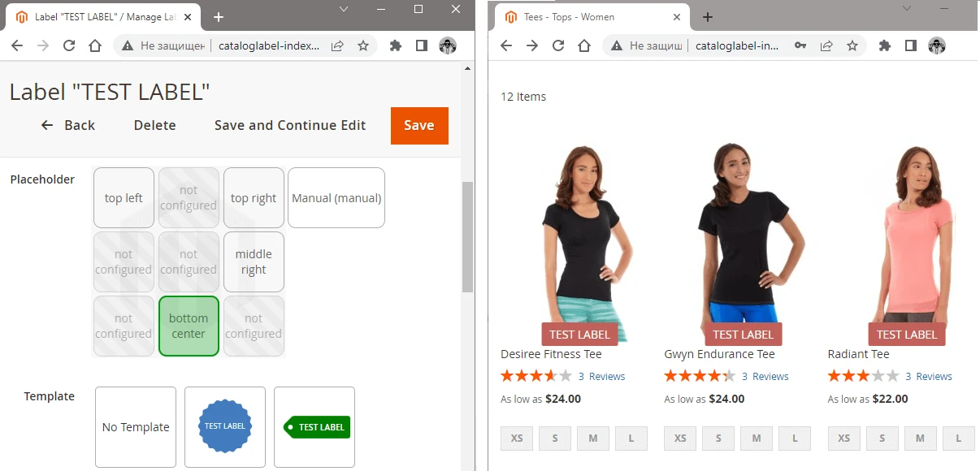Click share icon in right address bar

click(x=826, y=46)
